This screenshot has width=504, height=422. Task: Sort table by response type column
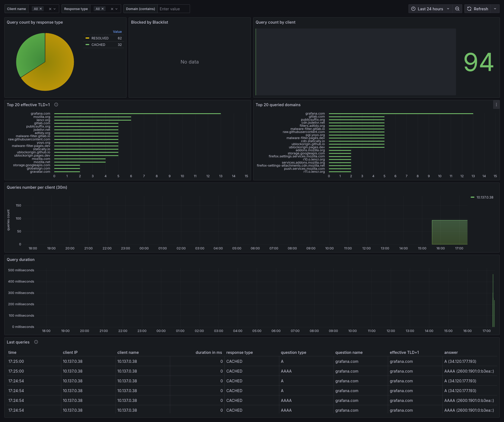(x=240, y=352)
